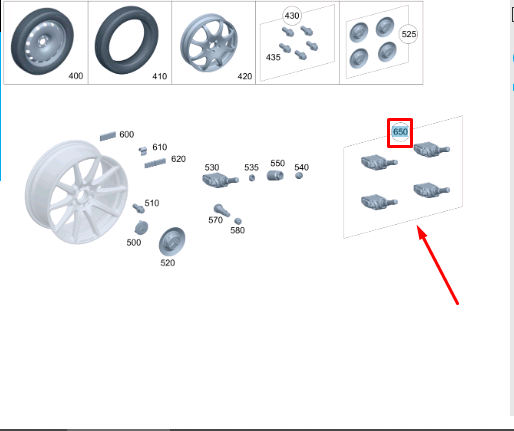This screenshot has height=431, width=514.
Task: Select the tire thumbnail labeled 410
Action: point(130,43)
